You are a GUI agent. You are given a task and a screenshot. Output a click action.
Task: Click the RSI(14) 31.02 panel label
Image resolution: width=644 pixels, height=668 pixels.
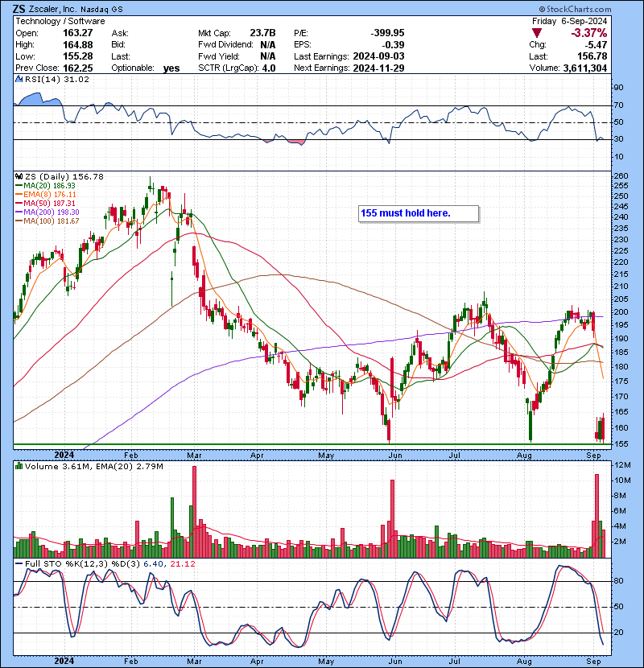[x=56, y=79]
